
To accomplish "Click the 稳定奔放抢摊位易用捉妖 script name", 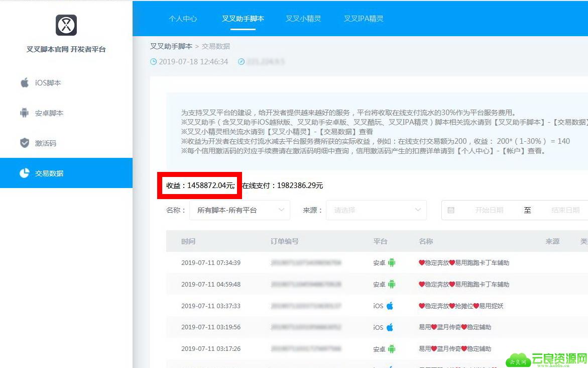I will click(x=461, y=306).
